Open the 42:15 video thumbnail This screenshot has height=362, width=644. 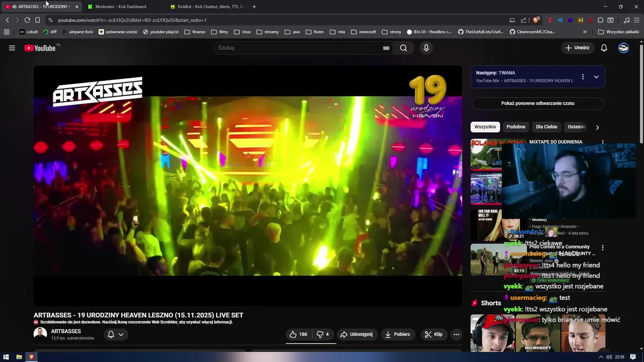tap(498, 259)
